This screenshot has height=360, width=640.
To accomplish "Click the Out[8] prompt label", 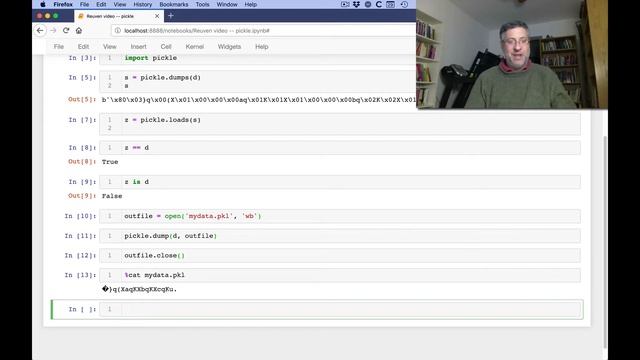I will click(82, 162).
